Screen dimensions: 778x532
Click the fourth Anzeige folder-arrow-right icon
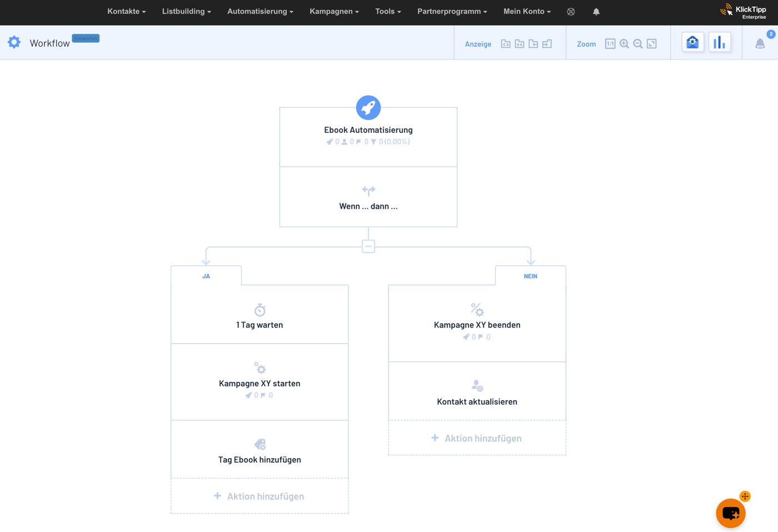[x=547, y=44]
